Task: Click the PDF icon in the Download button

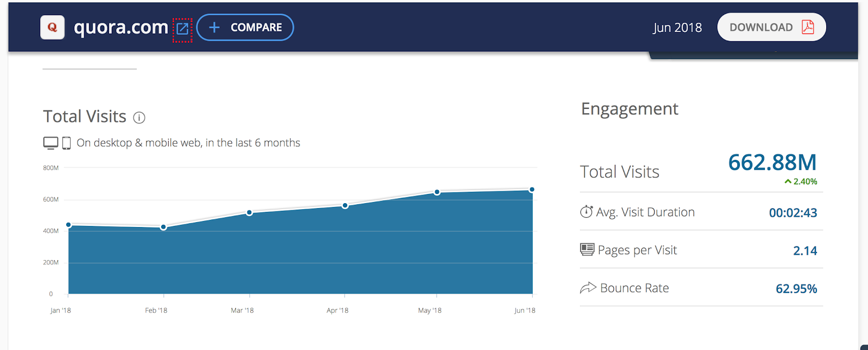Action: tap(808, 27)
